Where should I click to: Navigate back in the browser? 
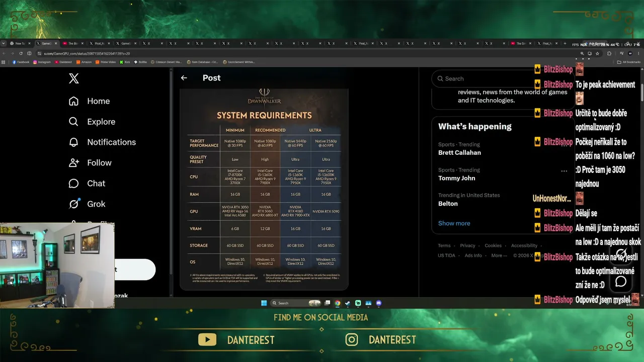pos(4,53)
